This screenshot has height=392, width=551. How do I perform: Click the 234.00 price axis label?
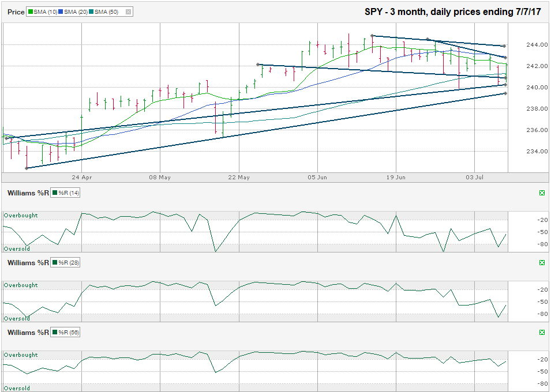pos(537,152)
